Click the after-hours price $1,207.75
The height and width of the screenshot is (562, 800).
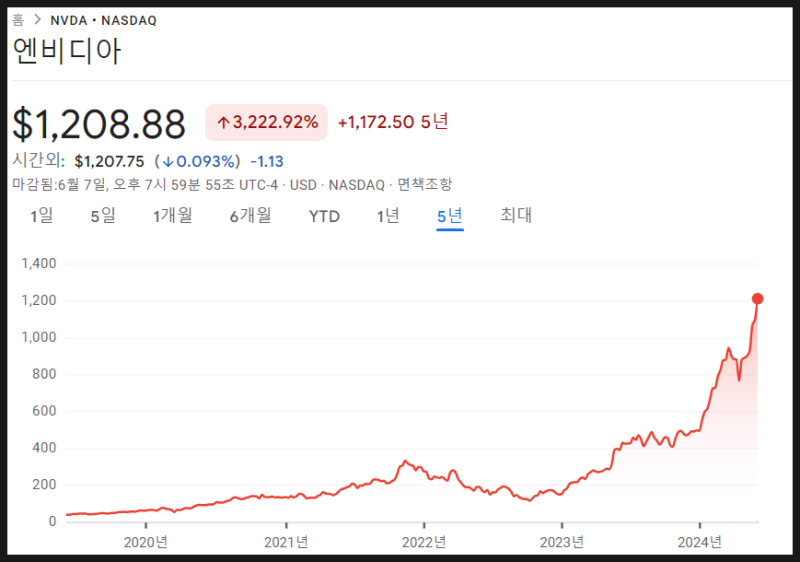[109, 162]
